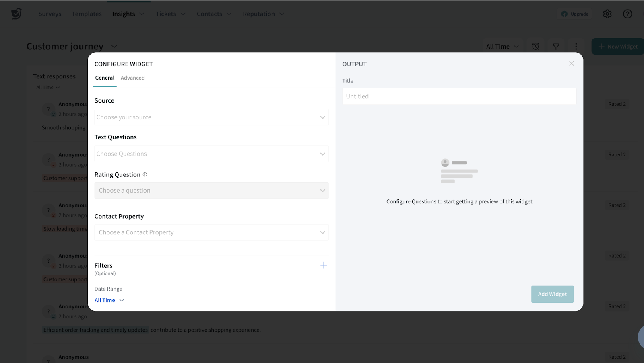Close the Configure Widget dialog

(x=571, y=64)
